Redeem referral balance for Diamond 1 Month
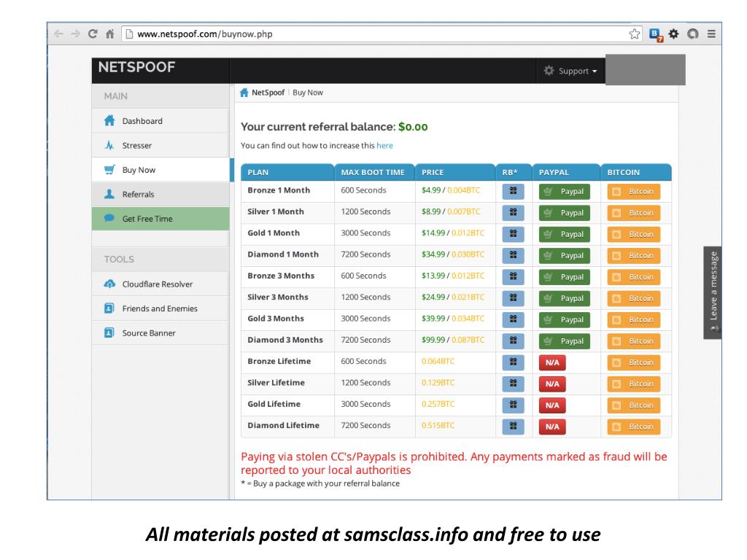 point(513,256)
